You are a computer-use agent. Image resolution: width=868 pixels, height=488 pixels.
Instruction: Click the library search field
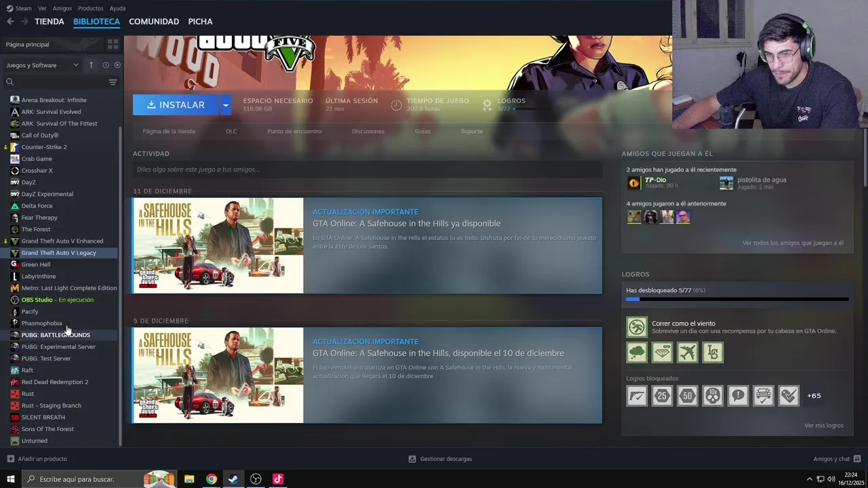[x=54, y=82]
